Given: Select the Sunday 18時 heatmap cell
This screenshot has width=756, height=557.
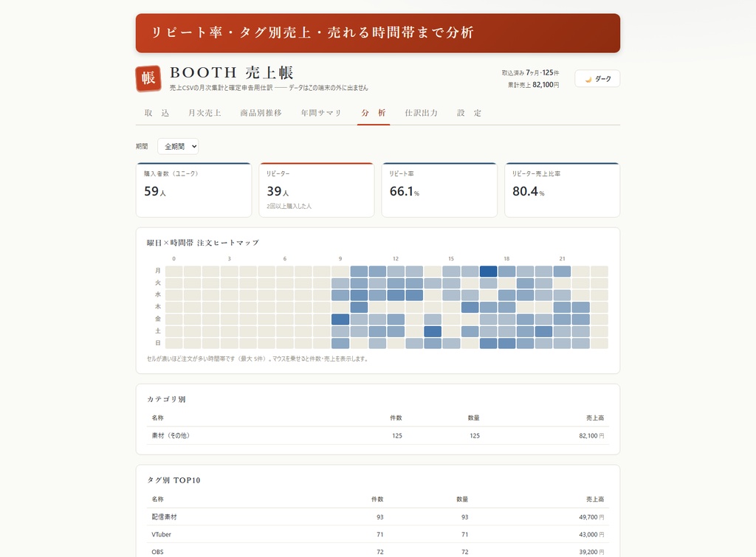Looking at the screenshot, I should point(506,343).
